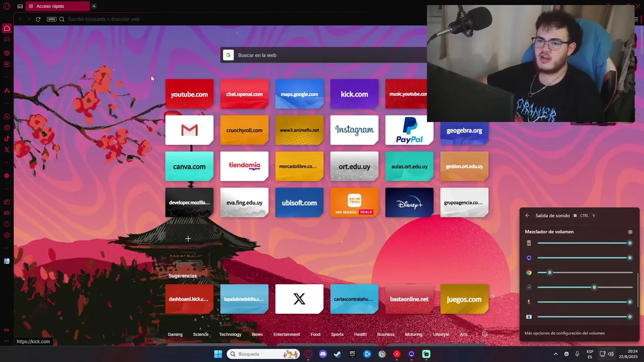
Task: Open the maps.google.com speed dial tile
Action: 299,94
